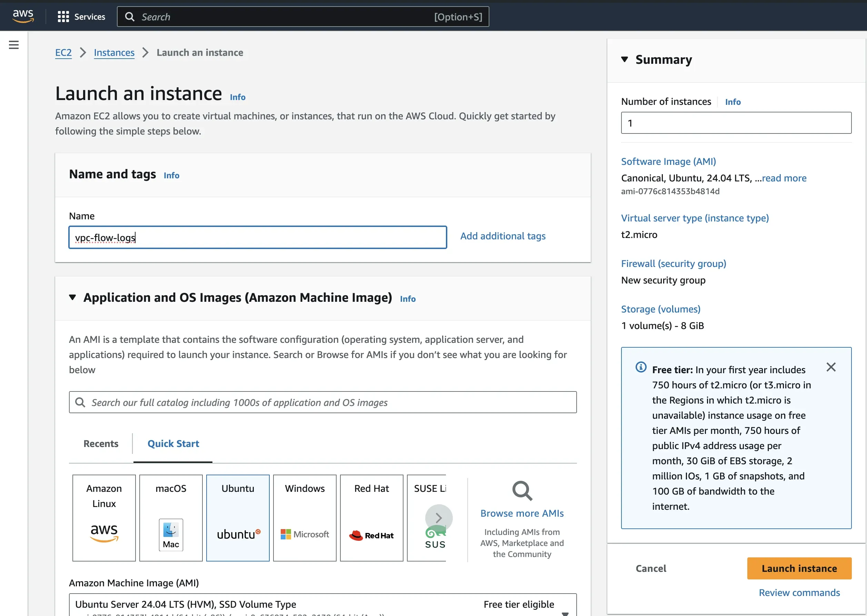Focus the top AWS search box
Image resolution: width=867 pixels, height=616 pixels.
tap(303, 17)
